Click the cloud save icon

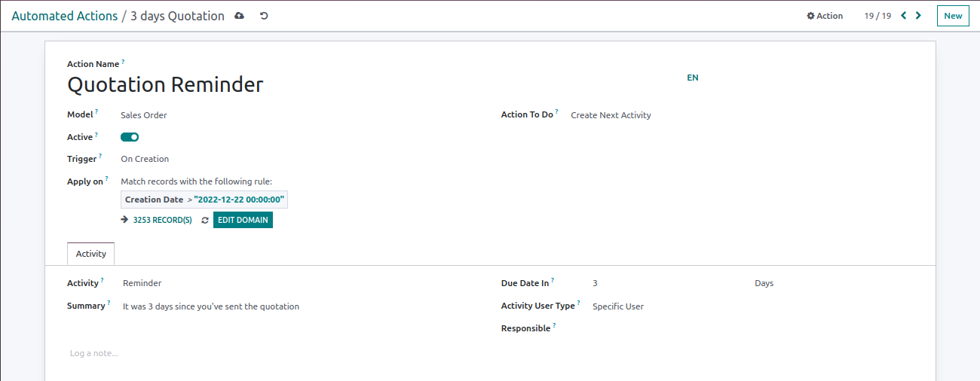(240, 16)
